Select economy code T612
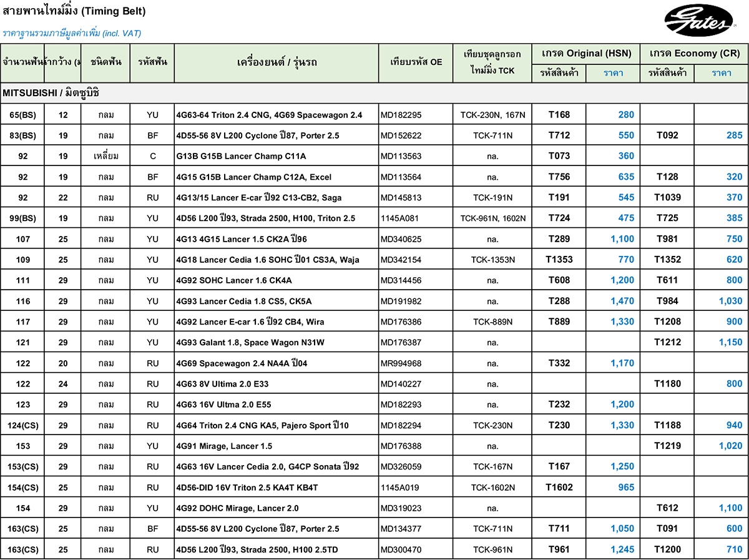This screenshot has width=749, height=560. pyautogui.click(x=667, y=508)
